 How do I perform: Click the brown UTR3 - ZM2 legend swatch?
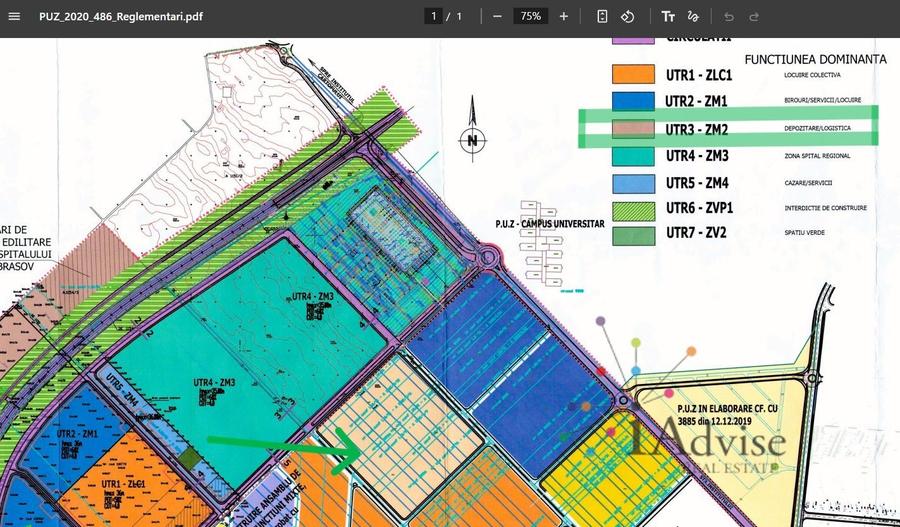point(633,129)
